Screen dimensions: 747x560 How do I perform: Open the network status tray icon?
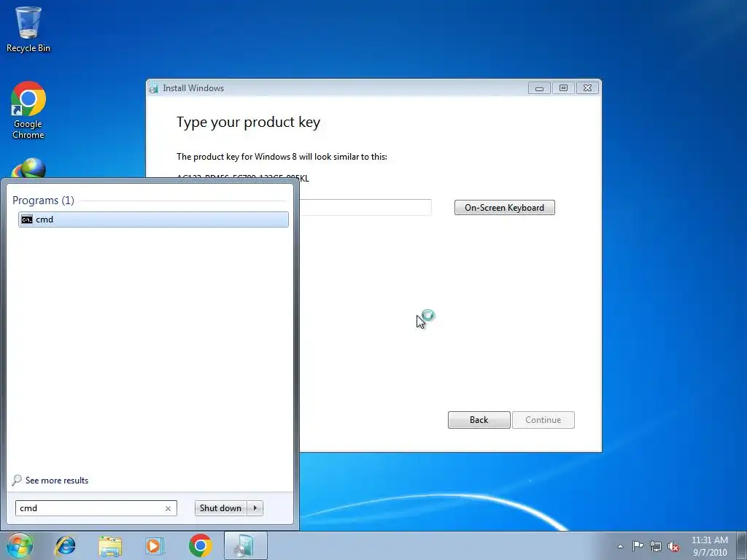pos(656,546)
